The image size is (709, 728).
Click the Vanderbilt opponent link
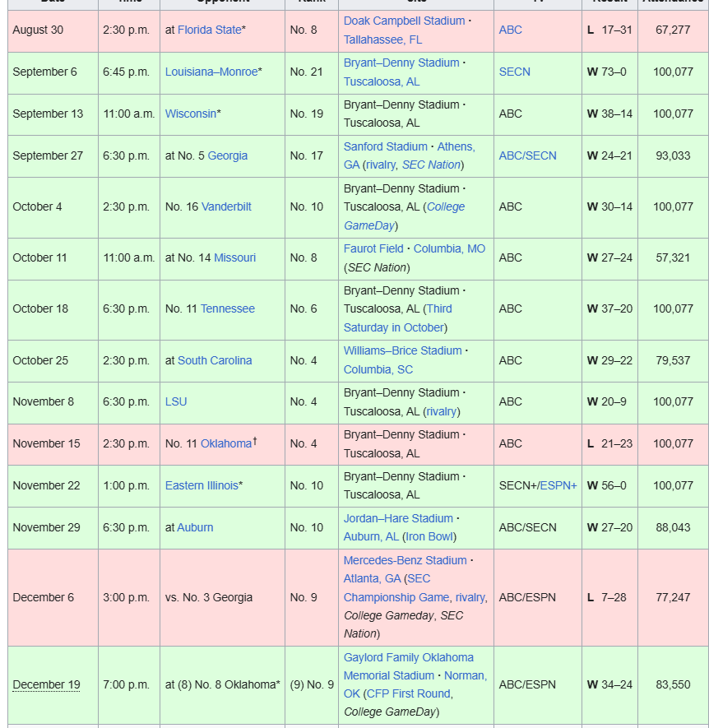tap(226, 206)
